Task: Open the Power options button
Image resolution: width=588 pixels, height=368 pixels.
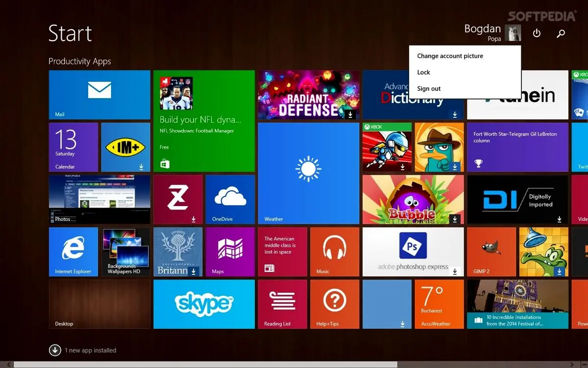Action: pyautogui.click(x=537, y=33)
